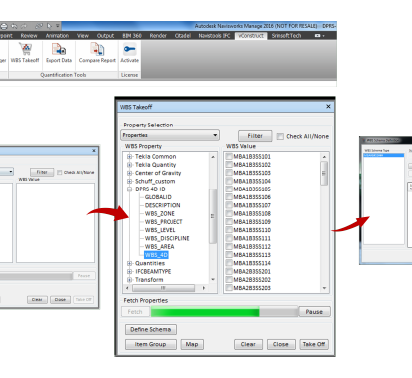Image resolution: width=412 pixels, height=378 pixels.
Task: Click the Define Schema button
Action: point(151,329)
